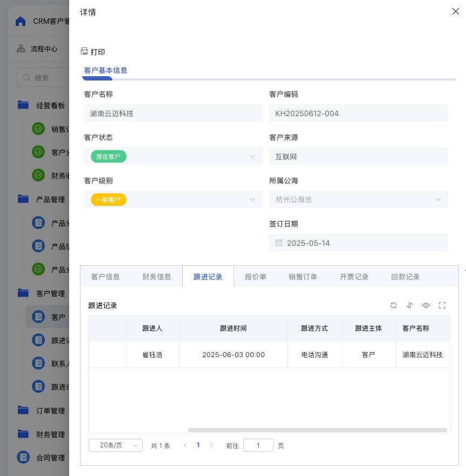Open the 报价单 tab

point(255,277)
